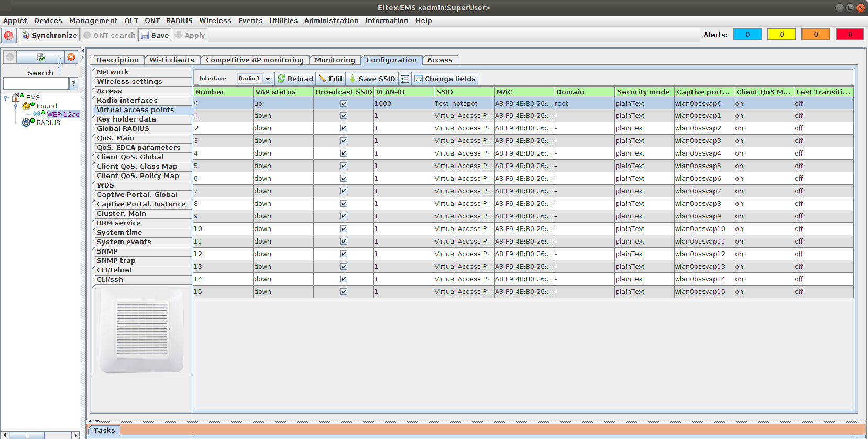This screenshot has height=439, width=868.
Task: Toggle Broadcast SSID checkbox for VAP 0
Action: [x=344, y=104]
